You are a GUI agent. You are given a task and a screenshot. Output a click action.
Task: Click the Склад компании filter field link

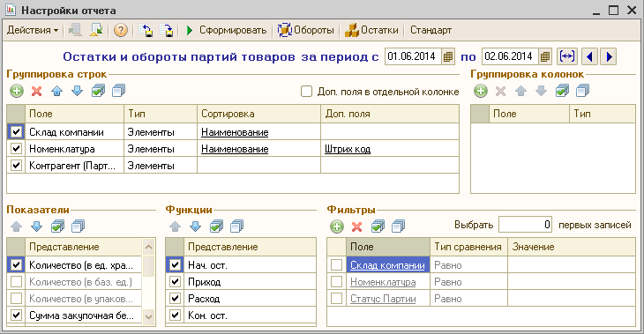coord(387,265)
